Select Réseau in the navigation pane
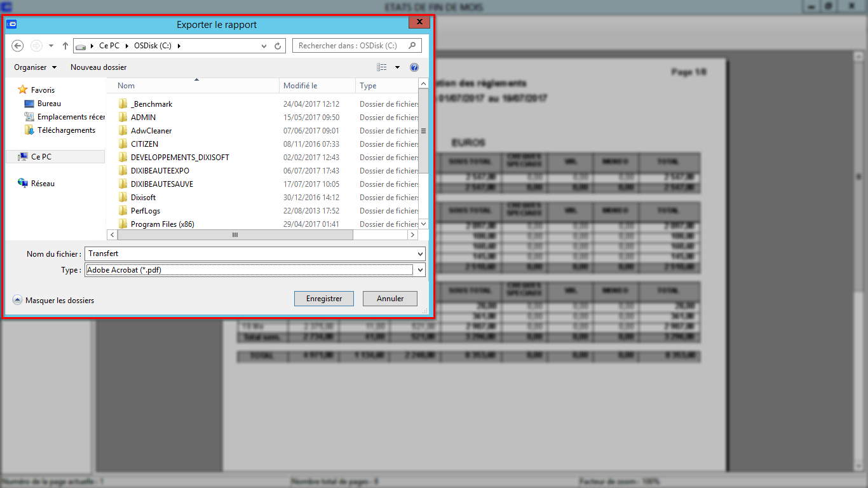Screen dimensions: 868x488 point(37,184)
